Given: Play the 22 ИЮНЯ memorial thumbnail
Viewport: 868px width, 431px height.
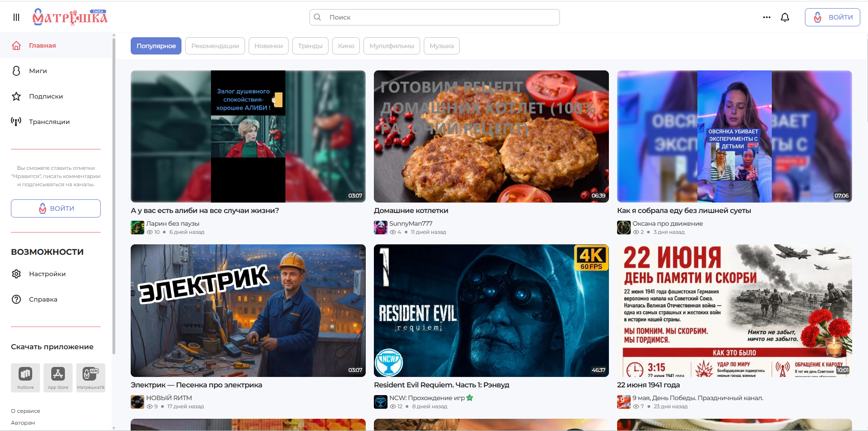Looking at the screenshot, I should [735, 311].
